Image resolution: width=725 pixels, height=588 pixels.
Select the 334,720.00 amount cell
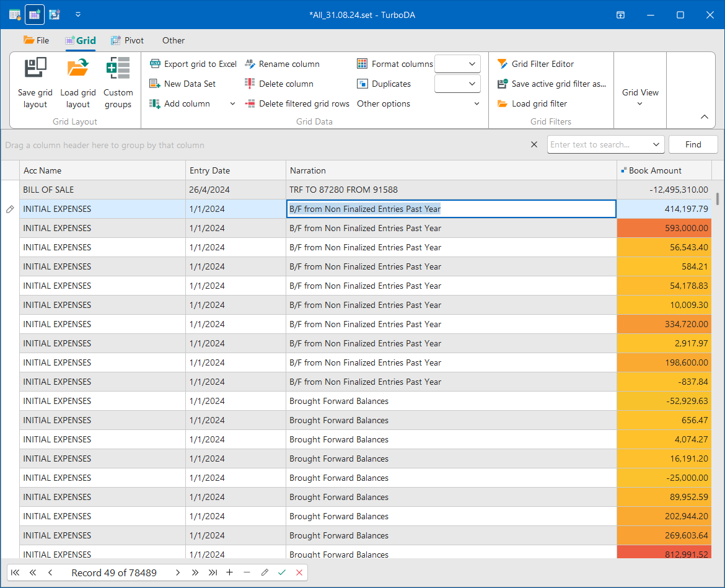[664, 324]
